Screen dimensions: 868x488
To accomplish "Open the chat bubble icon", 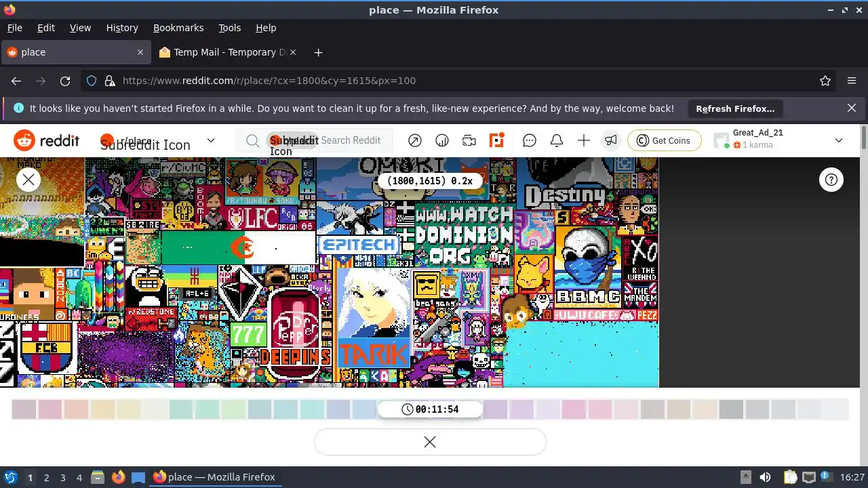I will [x=530, y=140].
